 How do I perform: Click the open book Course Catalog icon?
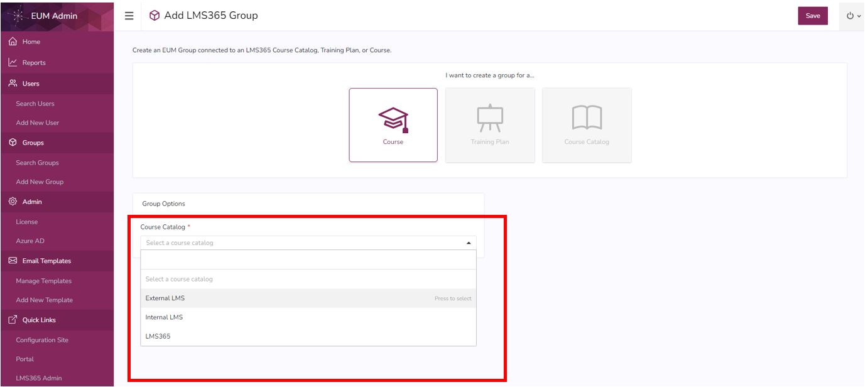(x=587, y=117)
